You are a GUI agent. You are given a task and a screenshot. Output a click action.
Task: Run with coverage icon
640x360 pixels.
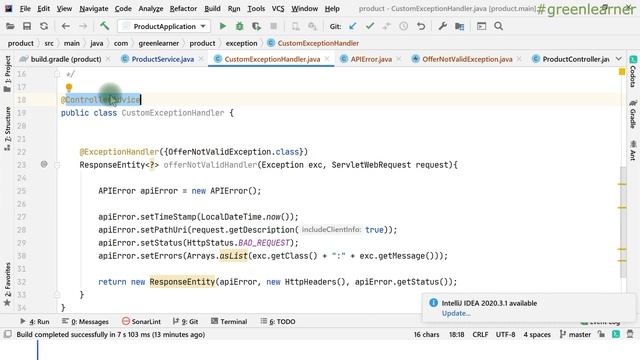click(x=256, y=26)
